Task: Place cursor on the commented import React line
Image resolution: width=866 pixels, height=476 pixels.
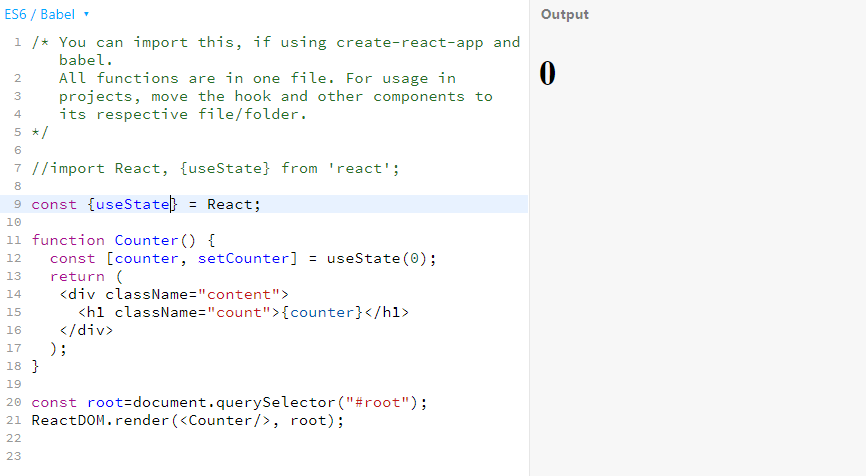Action: point(215,168)
